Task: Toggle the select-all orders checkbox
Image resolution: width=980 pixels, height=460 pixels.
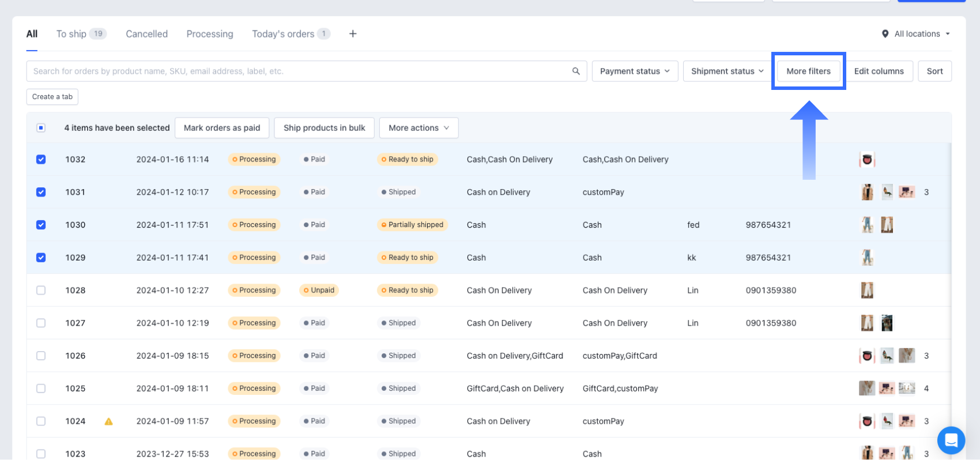Action: coord(41,128)
